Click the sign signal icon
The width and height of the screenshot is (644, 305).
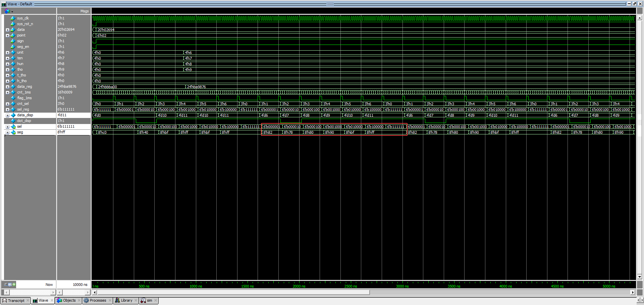point(13,41)
